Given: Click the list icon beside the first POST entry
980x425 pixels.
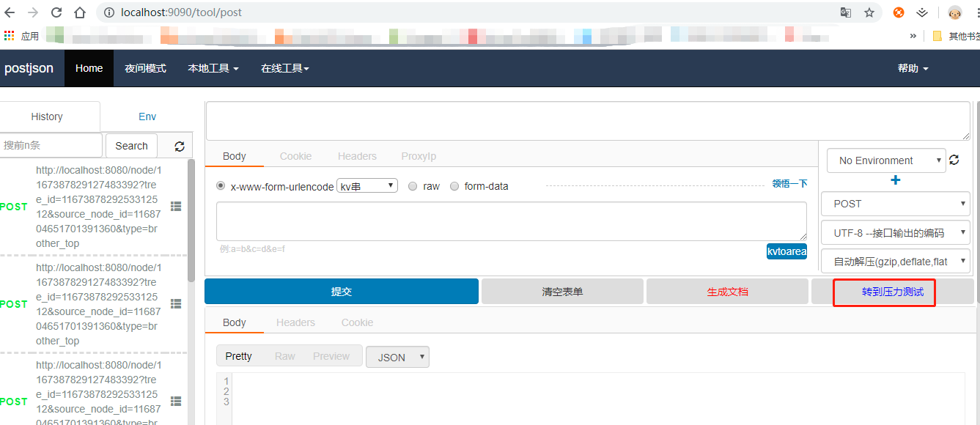Looking at the screenshot, I should coord(176,207).
